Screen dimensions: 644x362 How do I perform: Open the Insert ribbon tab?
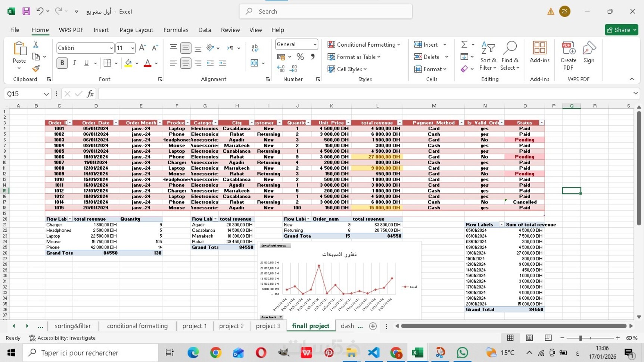pyautogui.click(x=101, y=30)
